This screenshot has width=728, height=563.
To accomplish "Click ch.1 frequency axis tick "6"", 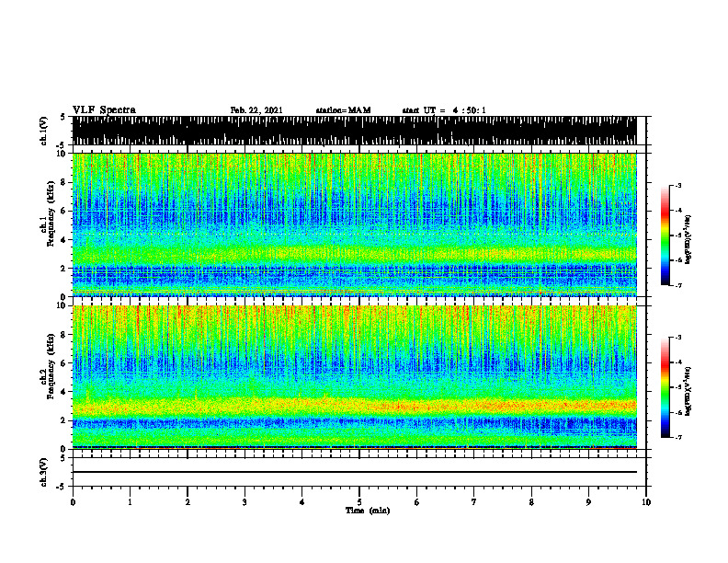I will click(x=64, y=211).
